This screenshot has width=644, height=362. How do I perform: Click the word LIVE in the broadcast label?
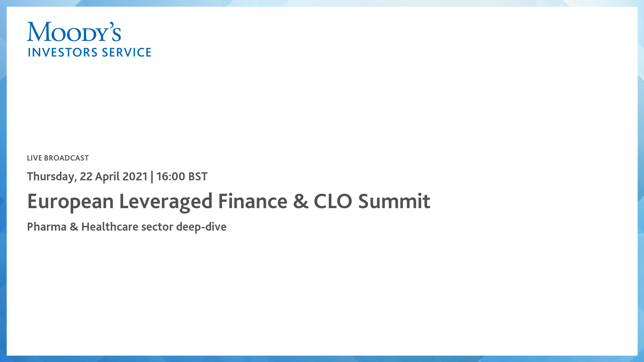pos(35,158)
